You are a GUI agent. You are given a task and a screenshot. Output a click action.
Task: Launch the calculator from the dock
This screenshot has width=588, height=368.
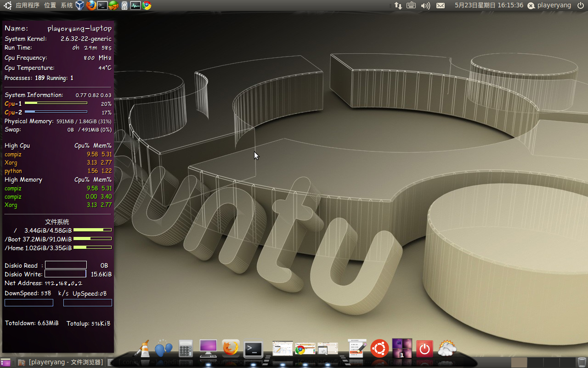(x=186, y=348)
